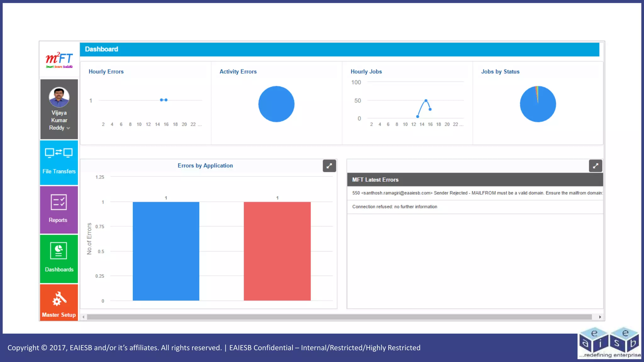Click the Activity Errors pie chart
Viewport: 644px width, 362px height.
pyautogui.click(x=276, y=104)
